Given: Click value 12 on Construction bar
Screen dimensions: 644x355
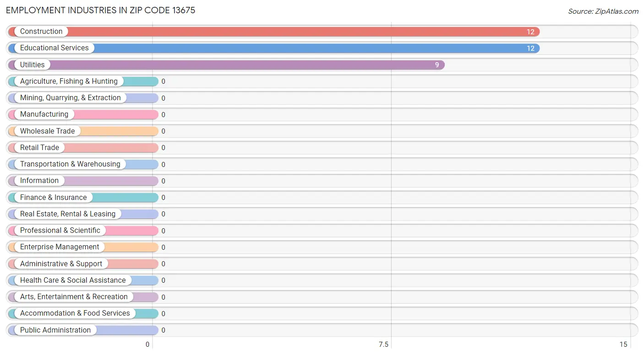Looking at the screenshot, I should (530, 32).
